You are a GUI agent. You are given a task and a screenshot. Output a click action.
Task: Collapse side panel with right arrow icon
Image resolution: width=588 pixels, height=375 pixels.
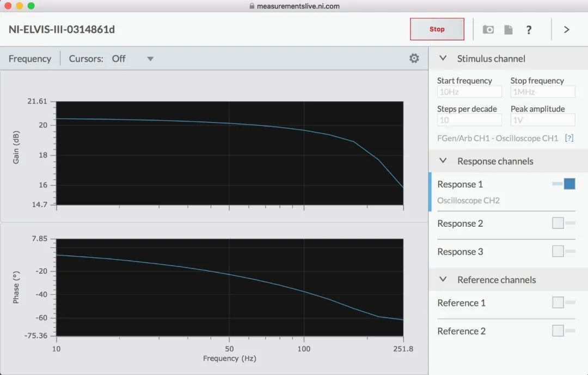567,29
